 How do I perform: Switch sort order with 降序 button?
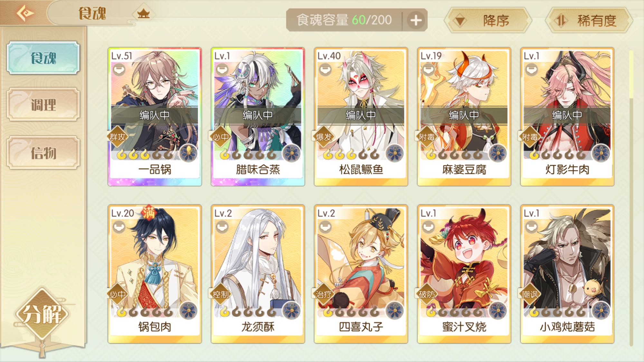coord(488,21)
